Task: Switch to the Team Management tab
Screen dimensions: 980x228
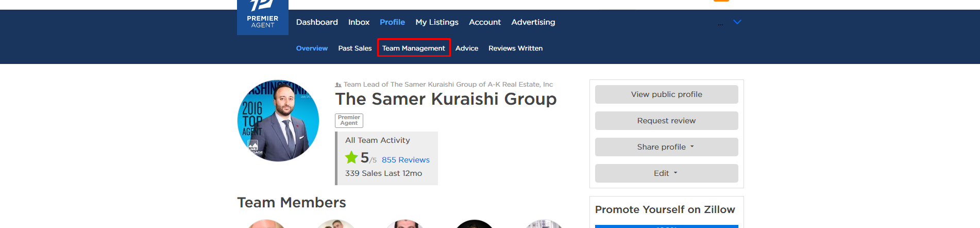Action: pos(413,48)
